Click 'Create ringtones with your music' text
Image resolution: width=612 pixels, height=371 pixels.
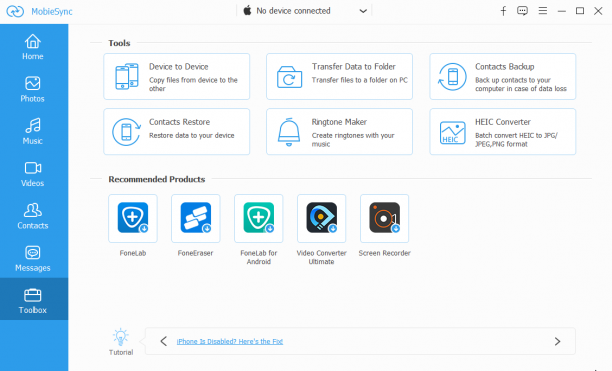[x=353, y=140]
